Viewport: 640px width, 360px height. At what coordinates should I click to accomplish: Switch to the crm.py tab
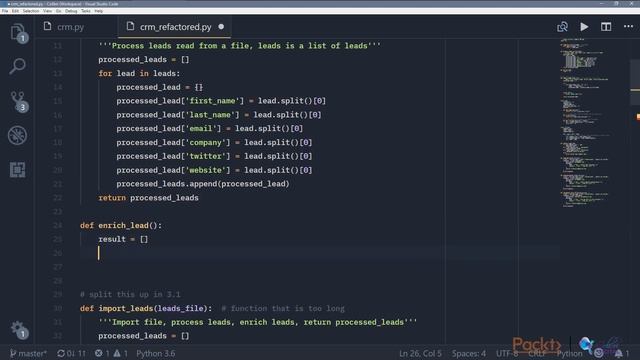tap(71, 27)
